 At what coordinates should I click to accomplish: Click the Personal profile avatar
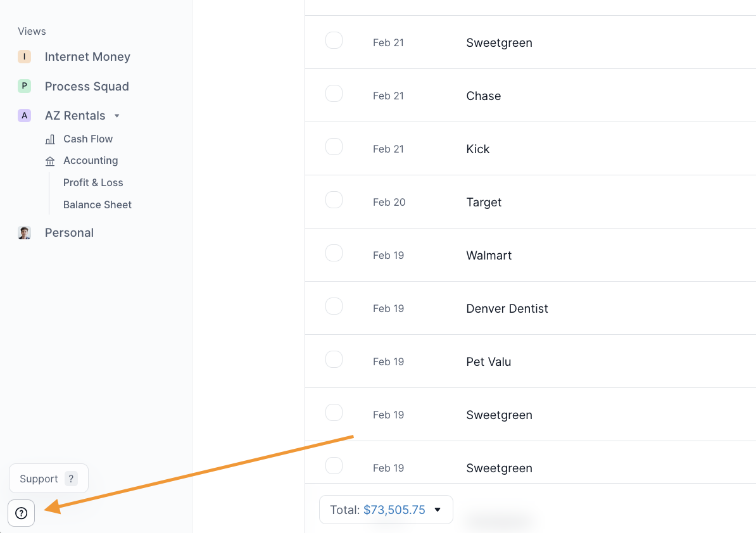click(24, 233)
